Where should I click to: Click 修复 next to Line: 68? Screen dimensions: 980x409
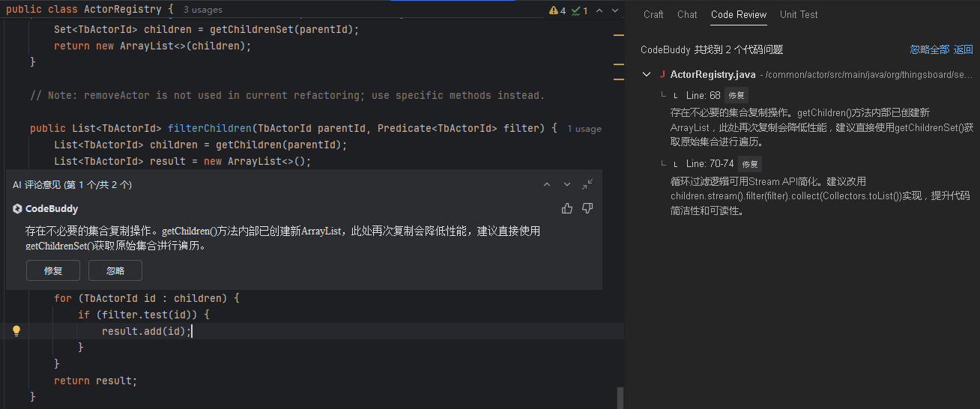(736, 95)
